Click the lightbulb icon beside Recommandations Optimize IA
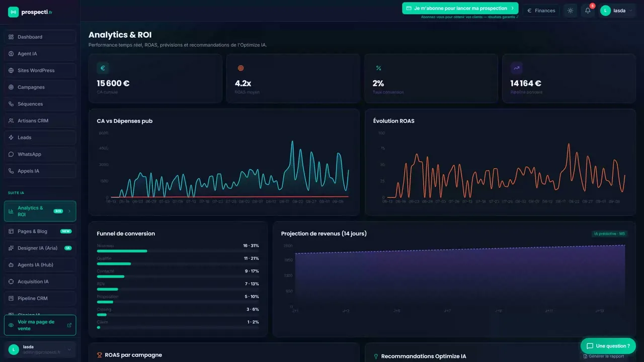 pos(376,356)
